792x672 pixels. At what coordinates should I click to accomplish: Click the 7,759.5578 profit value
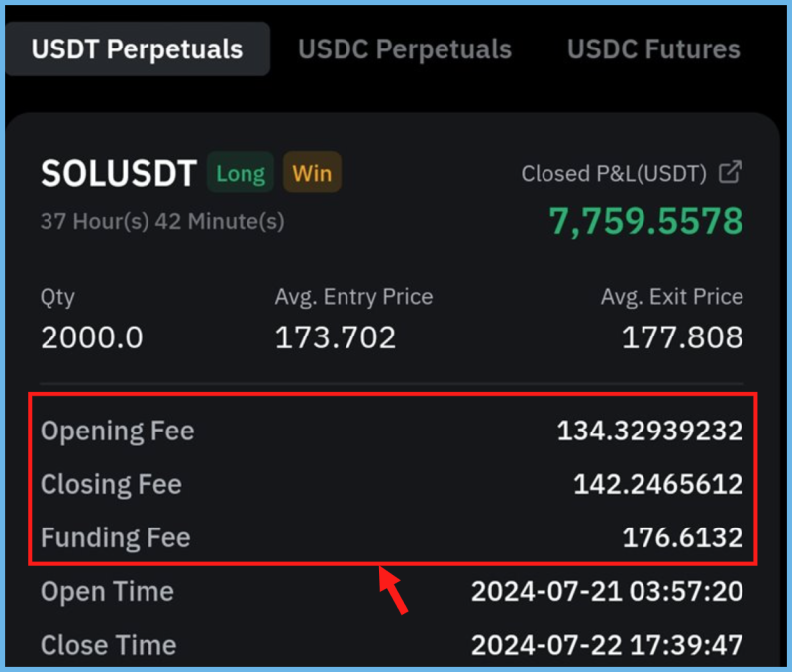pyautogui.click(x=646, y=221)
